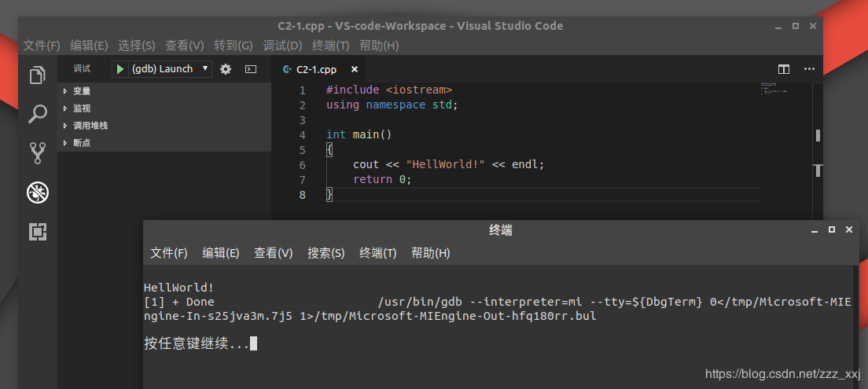The width and height of the screenshot is (868, 389).
Task: Click the 终端 window title bar
Action: click(x=501, y=230)
